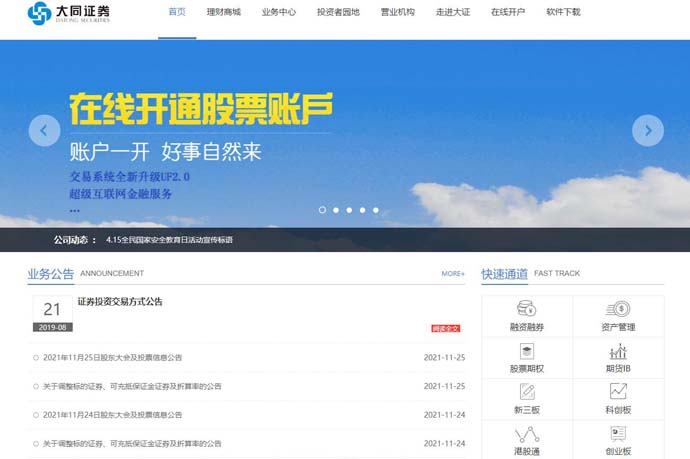The height and width of the screenshot is (459, 690).
Task: Open the 港股通 line graph icon
Action: tap(527, 434)
